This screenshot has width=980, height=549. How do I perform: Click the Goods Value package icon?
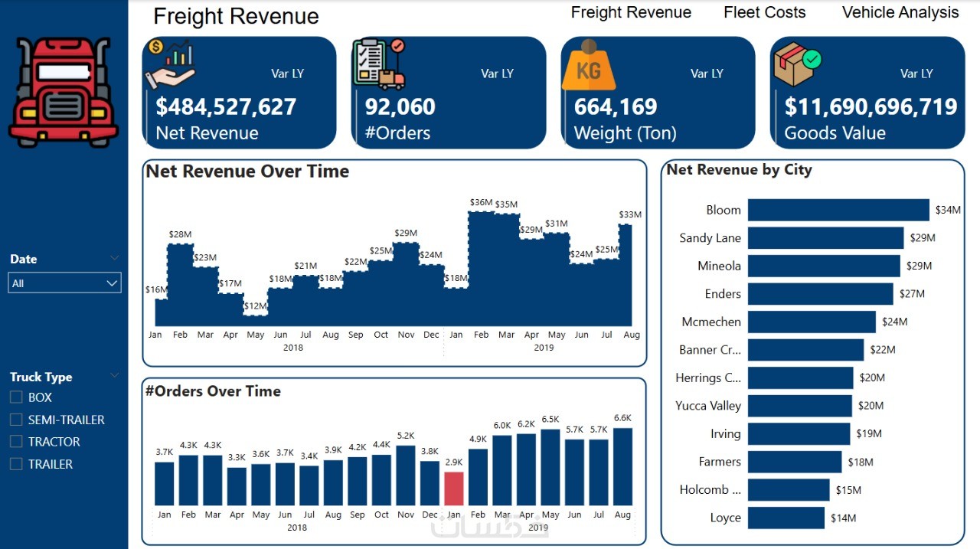[x=797, y=64]
